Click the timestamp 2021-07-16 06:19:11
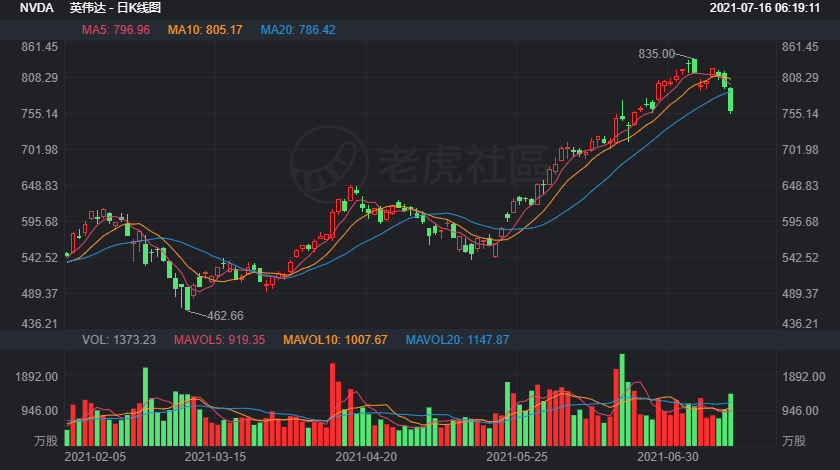Viewport: 840px width, 470px height. point(764,8)
